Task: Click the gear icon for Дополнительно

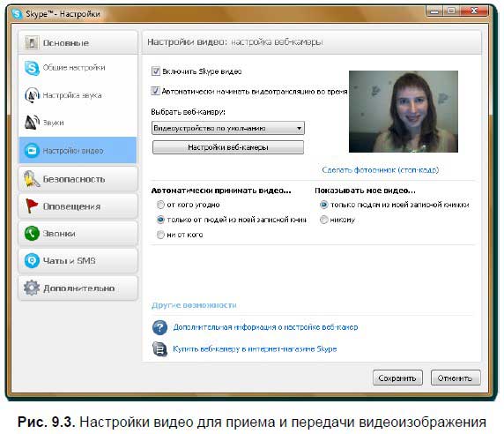Action: click(32, 288)
